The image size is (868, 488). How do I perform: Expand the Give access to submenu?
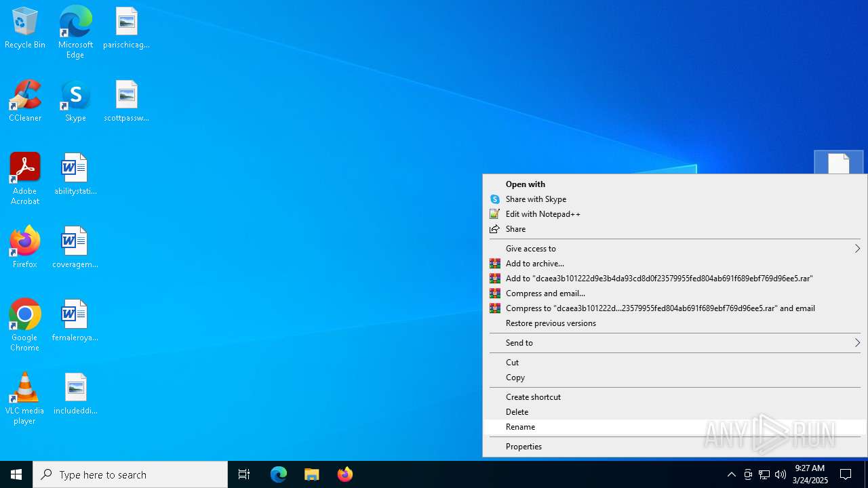pos(675,249)
